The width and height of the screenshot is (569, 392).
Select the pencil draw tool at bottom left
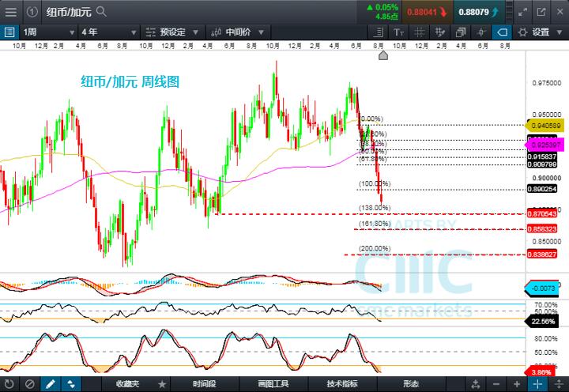point(51,383)
